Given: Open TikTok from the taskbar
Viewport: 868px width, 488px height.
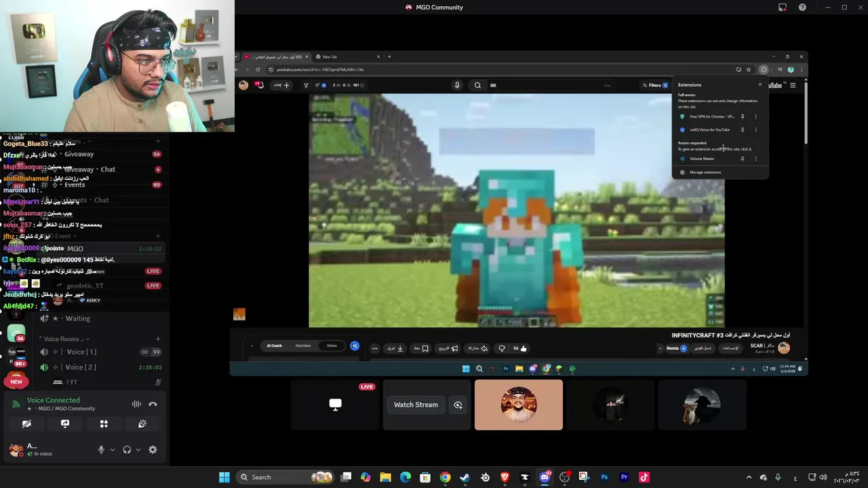Looking at the screenshot, I should click(644, 477).
